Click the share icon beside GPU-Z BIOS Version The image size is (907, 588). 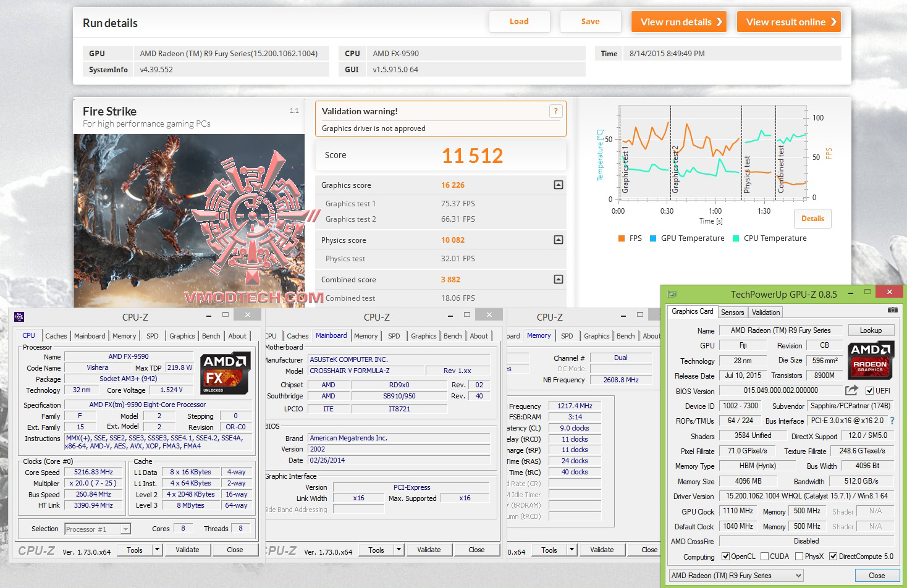coord(851,390)
